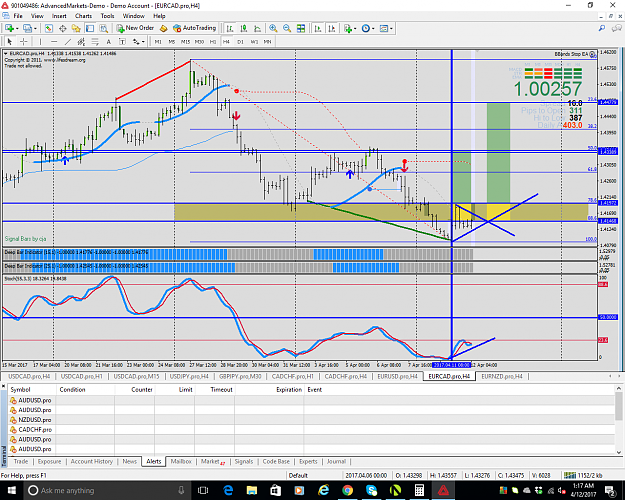The image size is (625, 500).
Task: Toggle the Market Watch window icon
Action: (49, 28)
